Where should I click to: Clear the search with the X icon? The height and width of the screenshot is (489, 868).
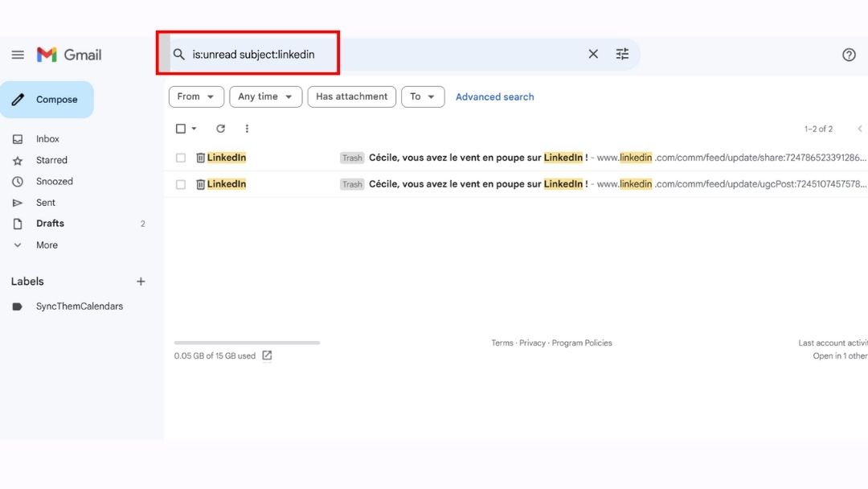click(x=593, y=54)
